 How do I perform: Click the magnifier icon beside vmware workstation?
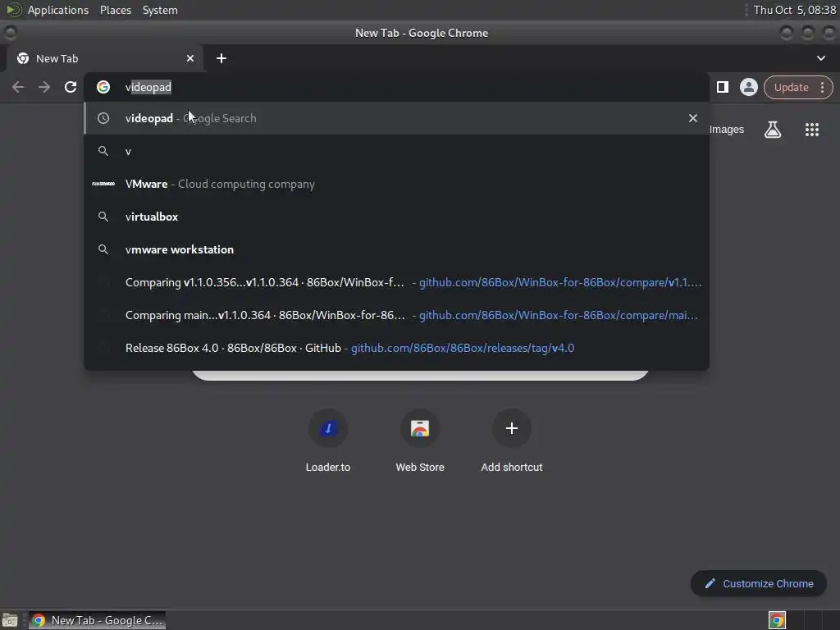click(x=103, y=249)
